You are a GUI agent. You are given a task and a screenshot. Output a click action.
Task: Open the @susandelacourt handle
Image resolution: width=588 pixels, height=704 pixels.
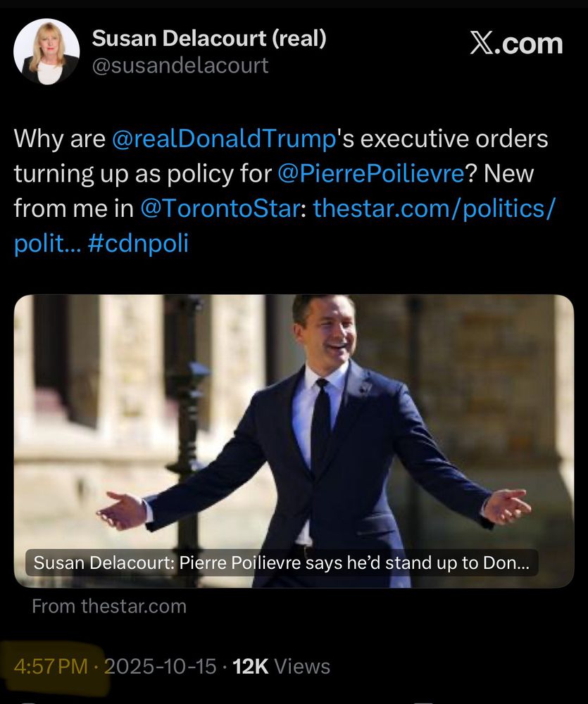click(181, 65)
